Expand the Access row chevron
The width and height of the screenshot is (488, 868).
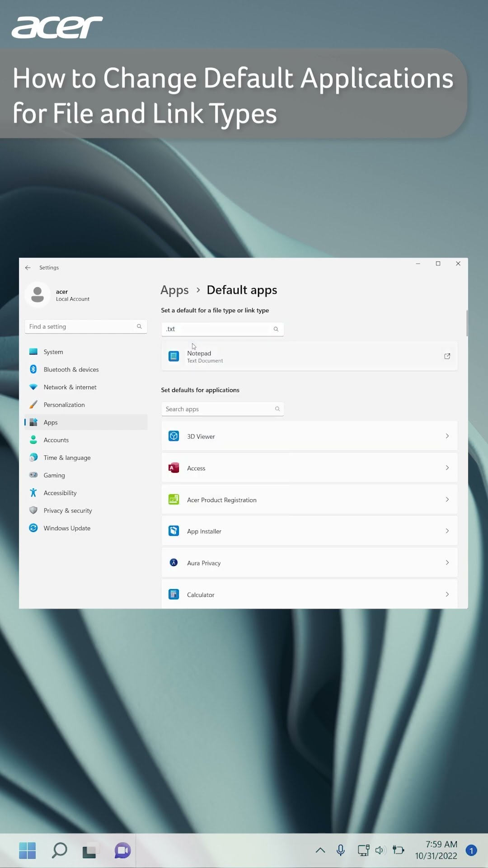447,468
